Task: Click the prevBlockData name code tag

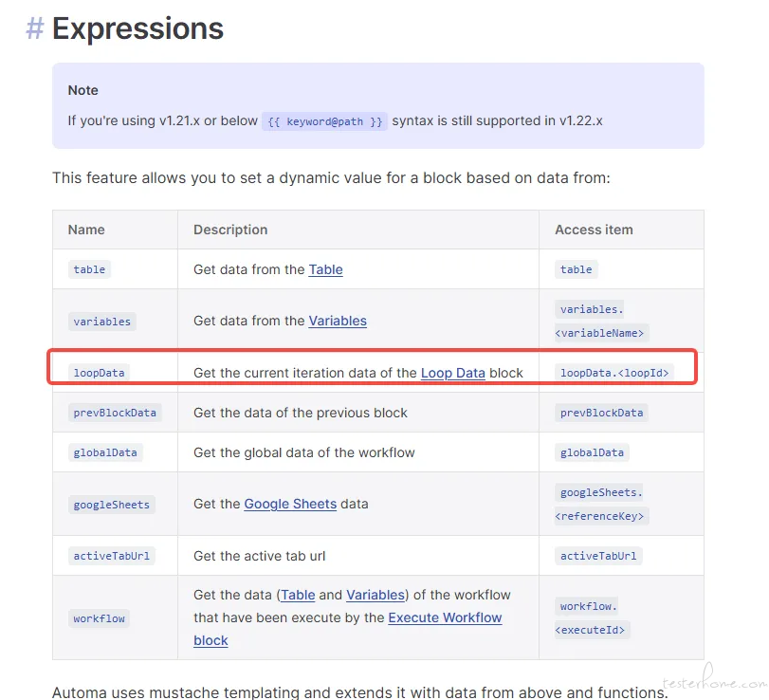Action: (x=115, y=413)
